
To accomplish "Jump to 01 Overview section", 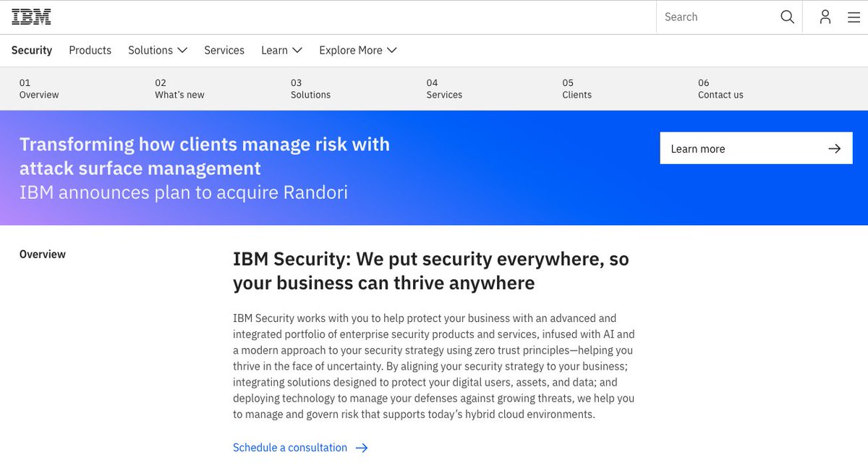I will [x=39, y=89].
